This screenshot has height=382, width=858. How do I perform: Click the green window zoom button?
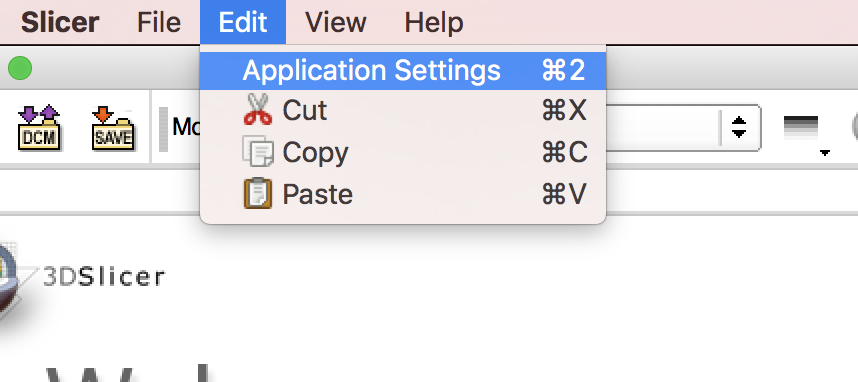pyautogui.click(x=20, y=68)
